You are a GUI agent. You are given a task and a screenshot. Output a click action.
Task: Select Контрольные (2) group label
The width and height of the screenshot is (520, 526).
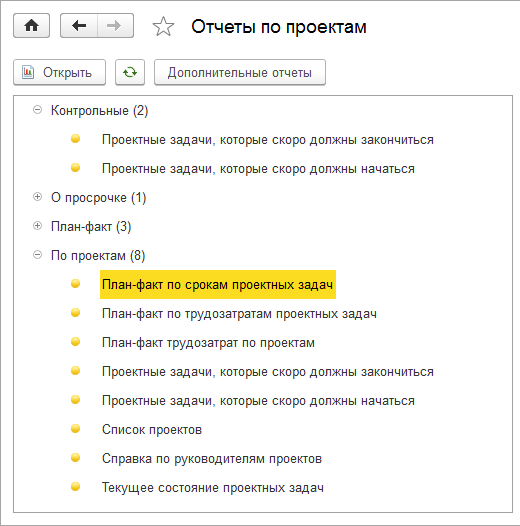[x=99, y=110]
